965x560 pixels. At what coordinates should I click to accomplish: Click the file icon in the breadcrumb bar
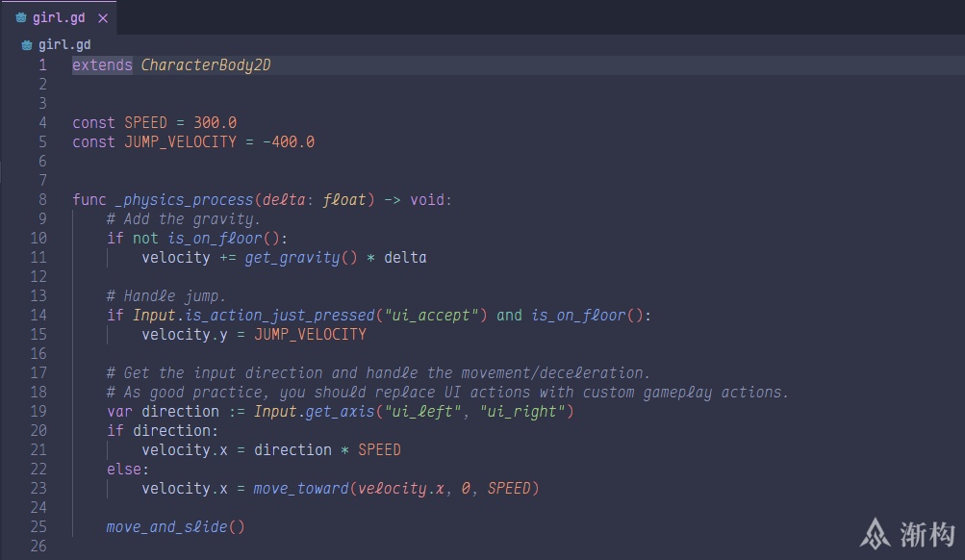(x=27, y=45)
